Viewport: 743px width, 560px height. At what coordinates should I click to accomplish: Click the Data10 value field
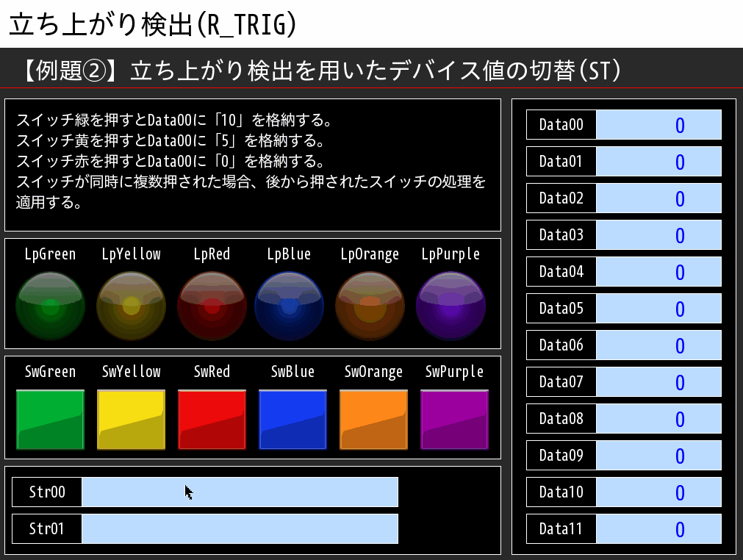point(658,492)
